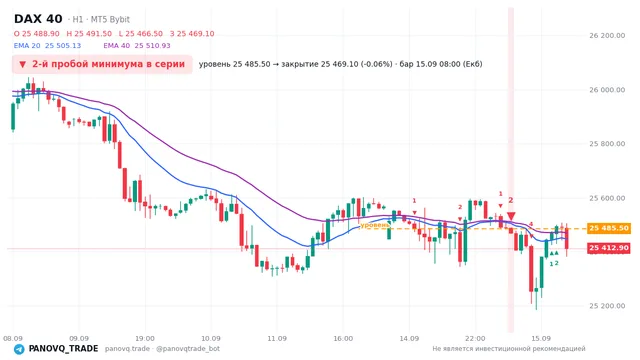
Task: Click the 25 200.00 price axis label
Action: 607,306
